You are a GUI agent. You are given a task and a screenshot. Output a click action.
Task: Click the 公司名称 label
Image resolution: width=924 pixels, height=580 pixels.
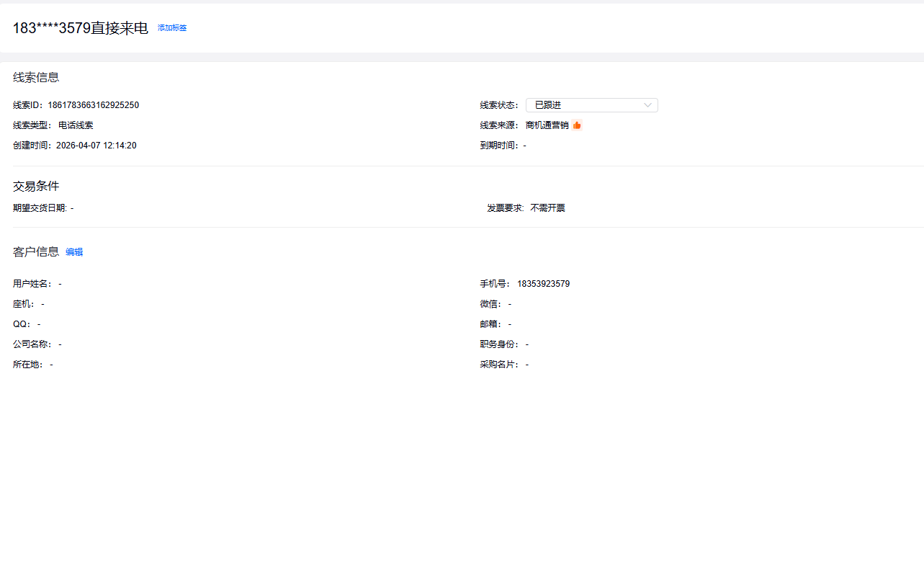click(32, 344)
